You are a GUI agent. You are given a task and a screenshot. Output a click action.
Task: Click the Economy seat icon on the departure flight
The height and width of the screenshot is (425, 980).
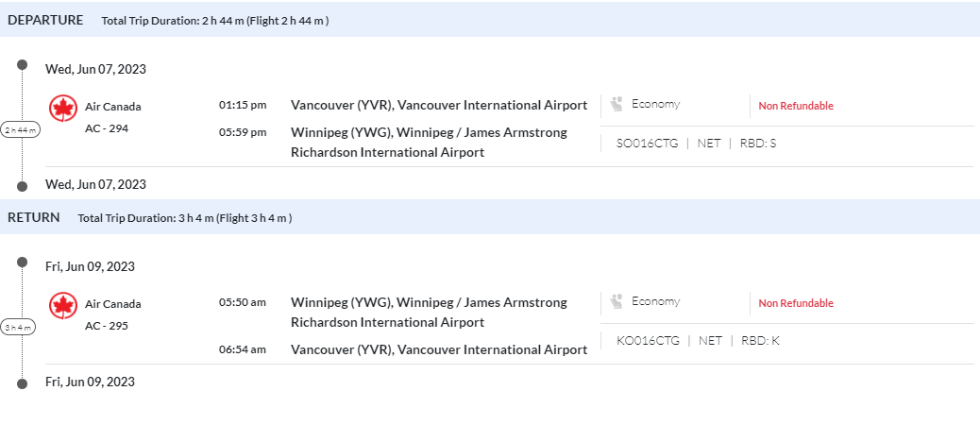(x=617, y=104)
